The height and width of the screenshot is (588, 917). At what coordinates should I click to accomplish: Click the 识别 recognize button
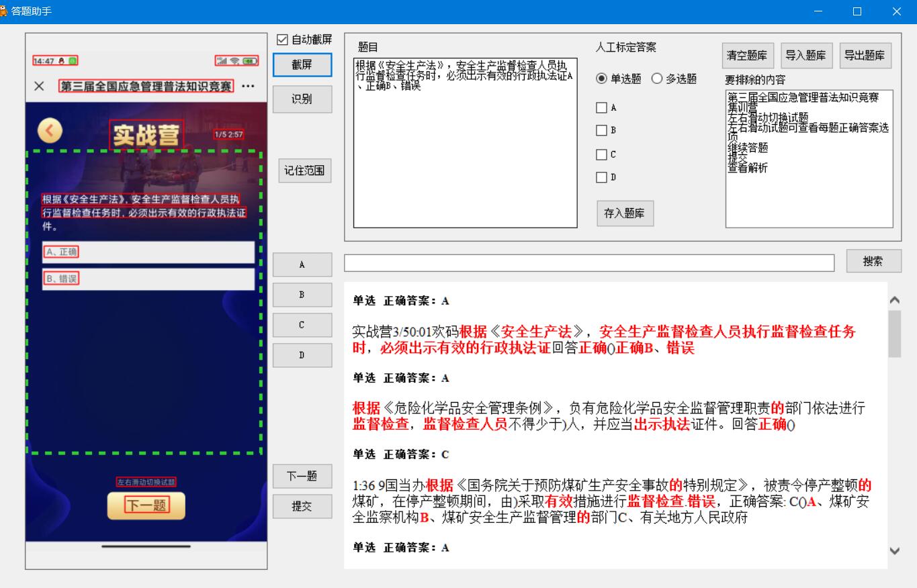[x=302, y=99]
